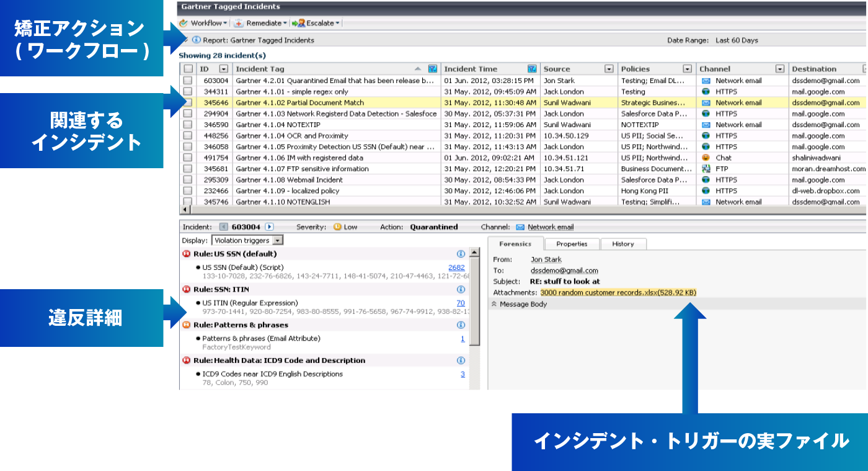
Task: Open the 3000 random customer records.xlsx attachment
Action: click(618, 292)
